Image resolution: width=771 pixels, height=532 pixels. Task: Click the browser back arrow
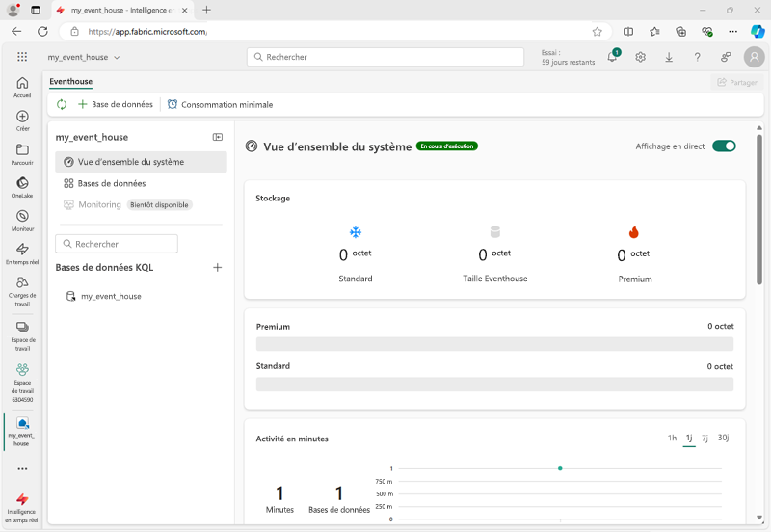16,32
